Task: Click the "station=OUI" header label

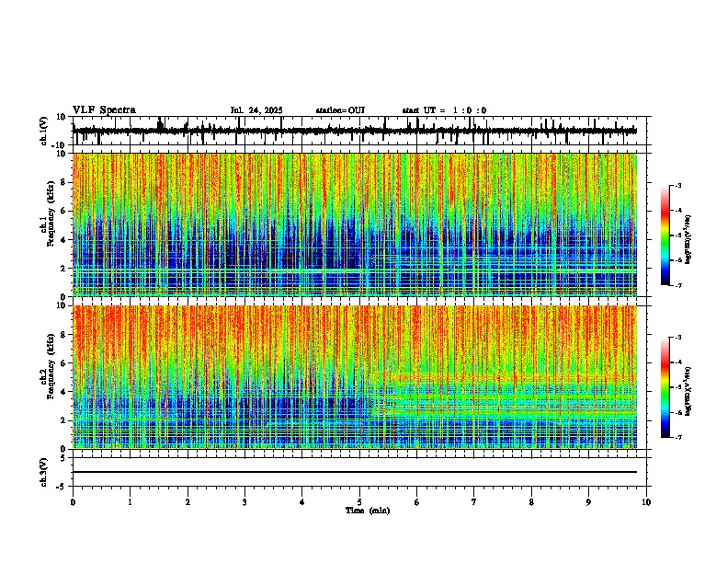Action: coord(340,110)
